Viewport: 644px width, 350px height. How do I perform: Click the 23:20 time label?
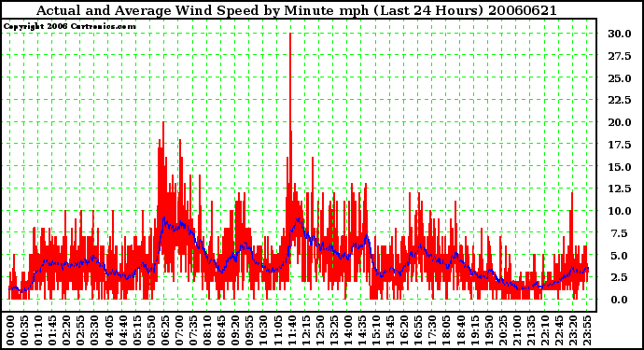coord(572,330)
